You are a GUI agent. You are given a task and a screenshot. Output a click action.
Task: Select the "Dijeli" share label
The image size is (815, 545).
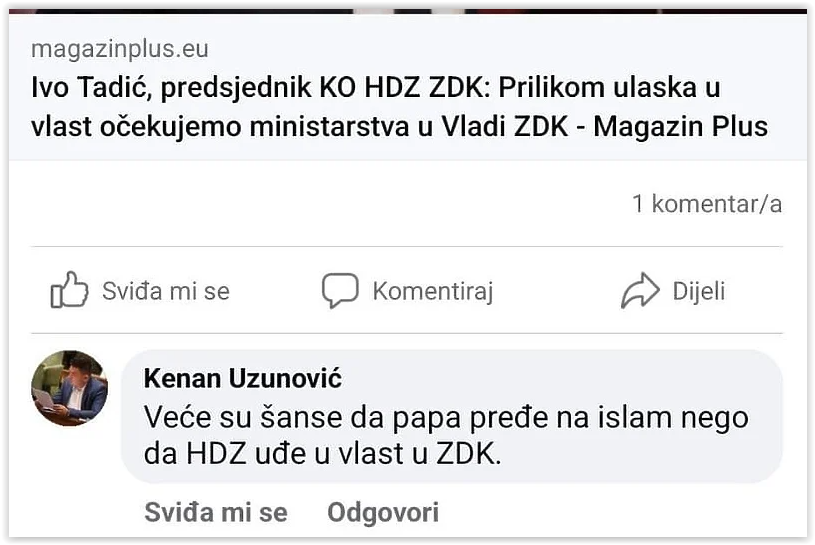698,291
